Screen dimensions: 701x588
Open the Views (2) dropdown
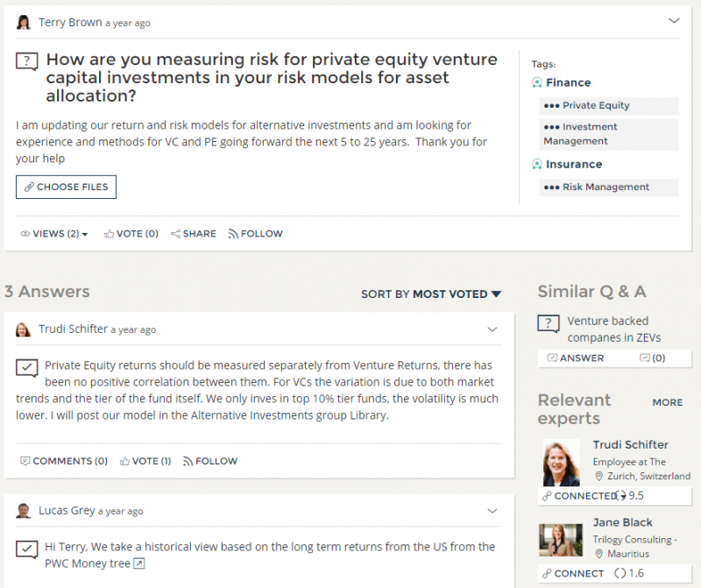54,234
